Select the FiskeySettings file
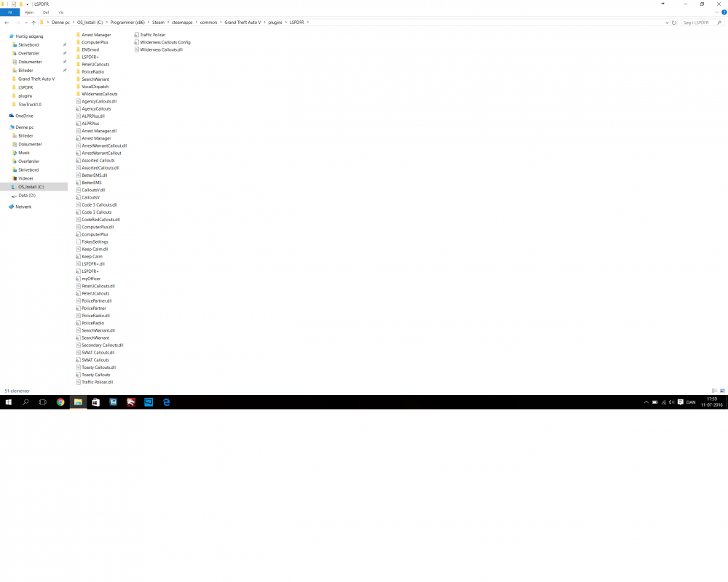Screen dimensions: 728x582 click(x=95, y=242)
